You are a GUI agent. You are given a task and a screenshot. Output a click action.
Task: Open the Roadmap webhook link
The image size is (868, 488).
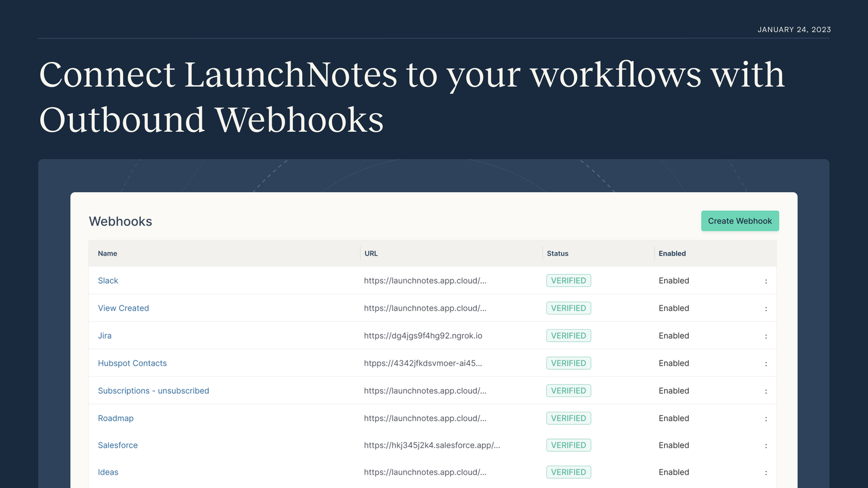tap(116, 418)
